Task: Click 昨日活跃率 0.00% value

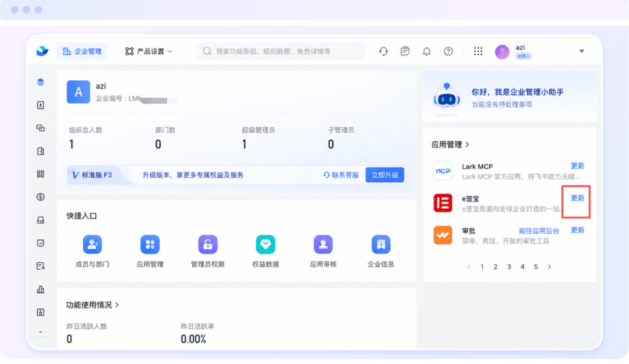Action: (193, 339)
